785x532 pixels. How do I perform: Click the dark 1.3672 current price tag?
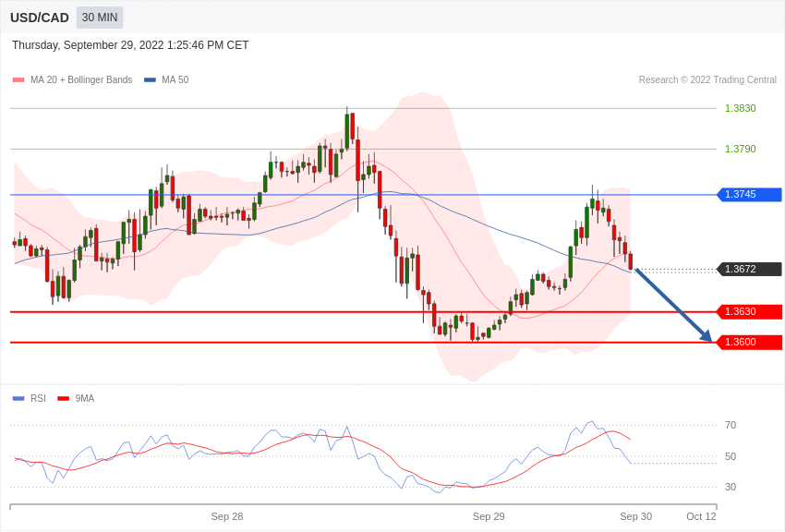tap(750, 270)
